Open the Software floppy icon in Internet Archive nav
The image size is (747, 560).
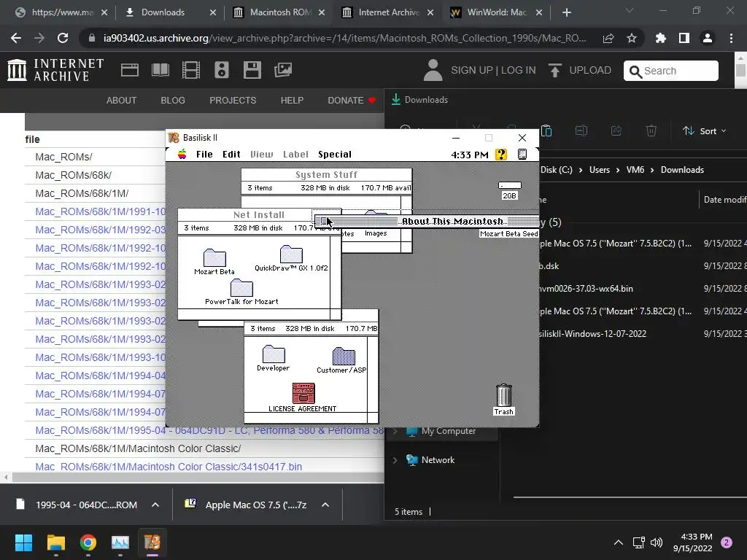(252, 70)
